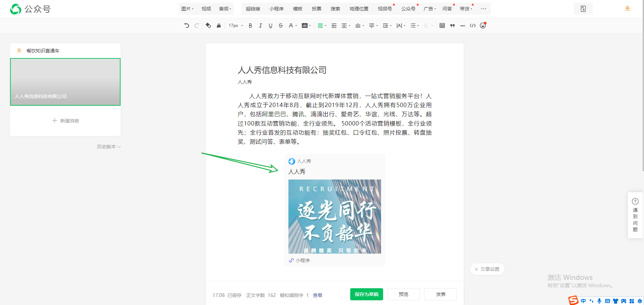Click 保存为草稿 button
Image resolution: width=644 pixels, height=305 pixels.
[367, 294]
